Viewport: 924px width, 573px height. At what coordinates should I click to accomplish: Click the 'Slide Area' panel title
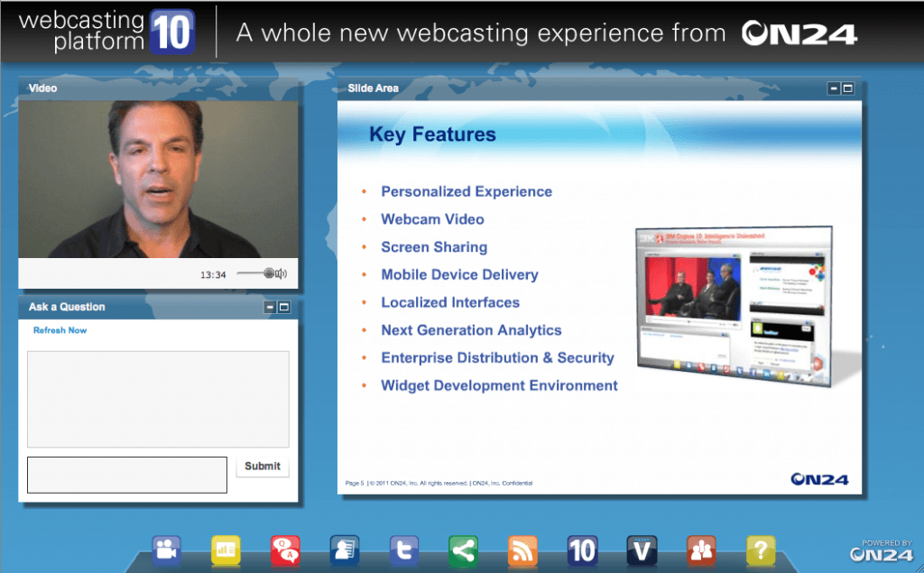point(373,88)
